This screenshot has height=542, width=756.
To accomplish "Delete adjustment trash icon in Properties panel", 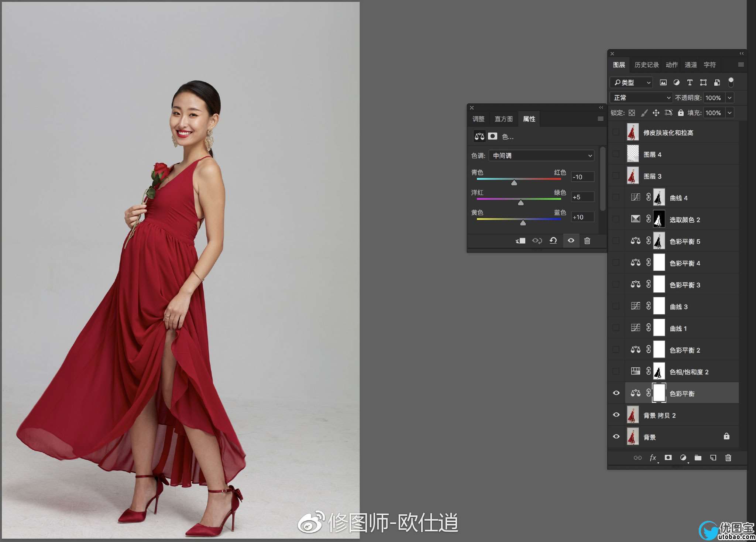I will click(587, 241).
